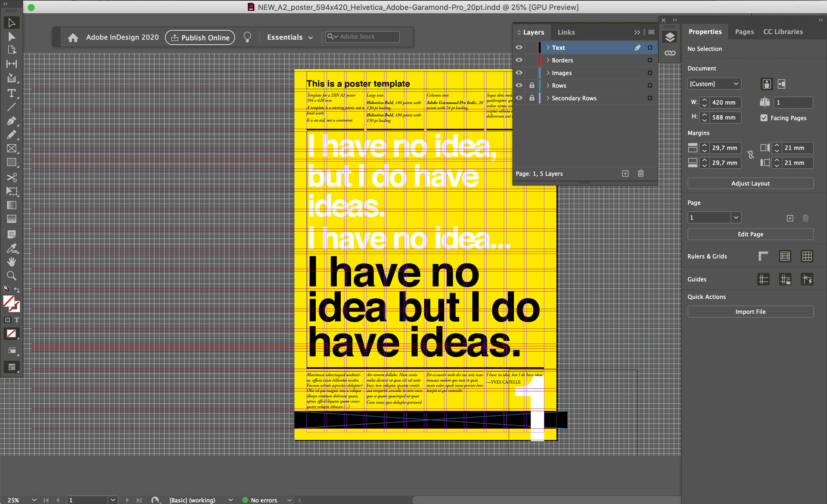Click the Import File button
Viewport: 827px width, 504px height.
coord(750,312)
